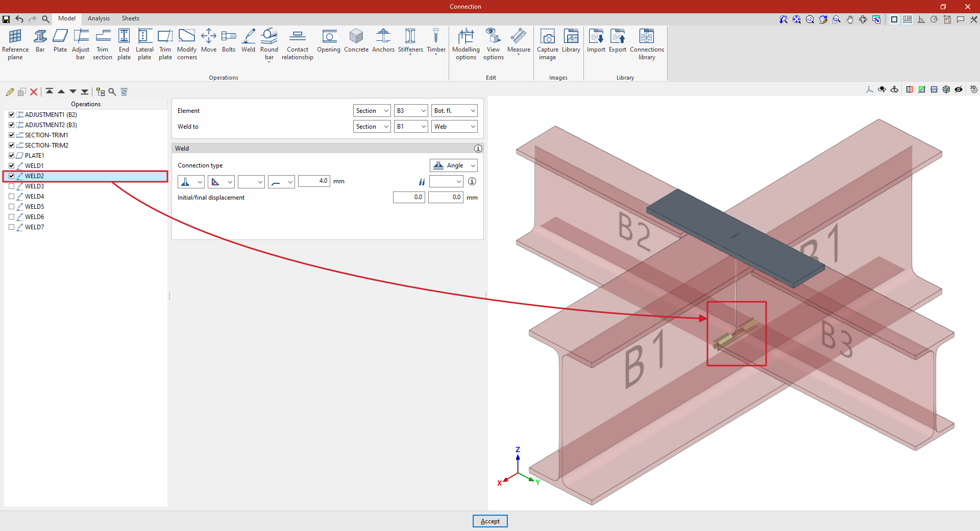Toggle the WELD7 checkbox on
This screenshot has width=980, height=531.
tap(12, 227)
